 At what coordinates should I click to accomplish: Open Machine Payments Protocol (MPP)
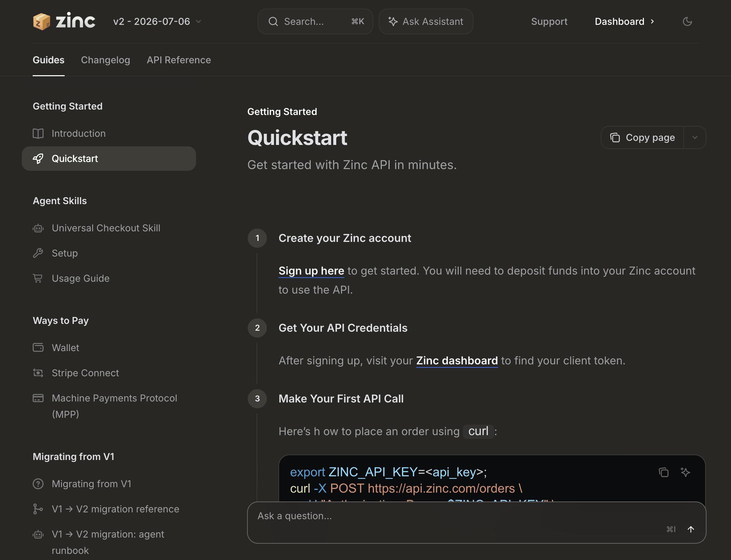[114, 406]
